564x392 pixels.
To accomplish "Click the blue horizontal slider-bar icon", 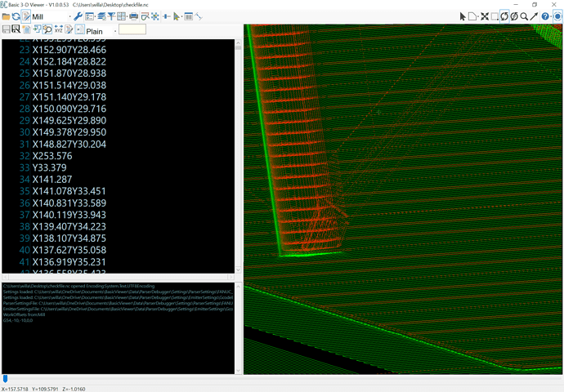I will point(167,16).
